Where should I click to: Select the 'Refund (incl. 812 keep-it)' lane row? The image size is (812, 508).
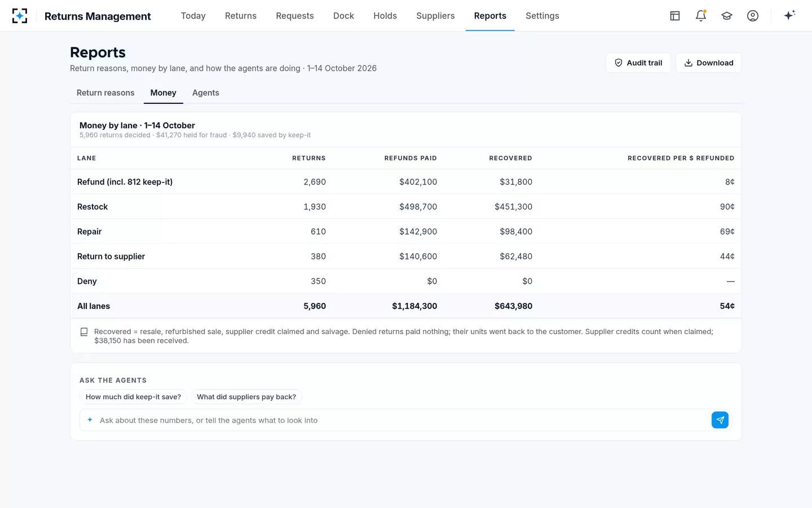coord(406,182)
